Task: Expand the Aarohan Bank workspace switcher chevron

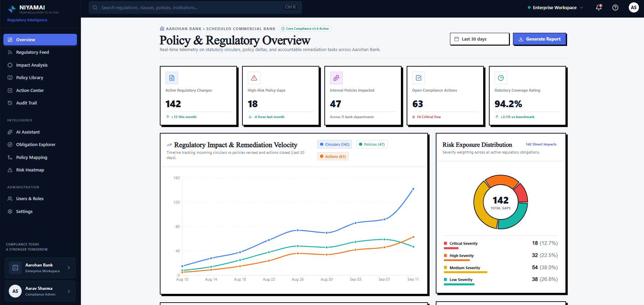Action: click(69, 267)
